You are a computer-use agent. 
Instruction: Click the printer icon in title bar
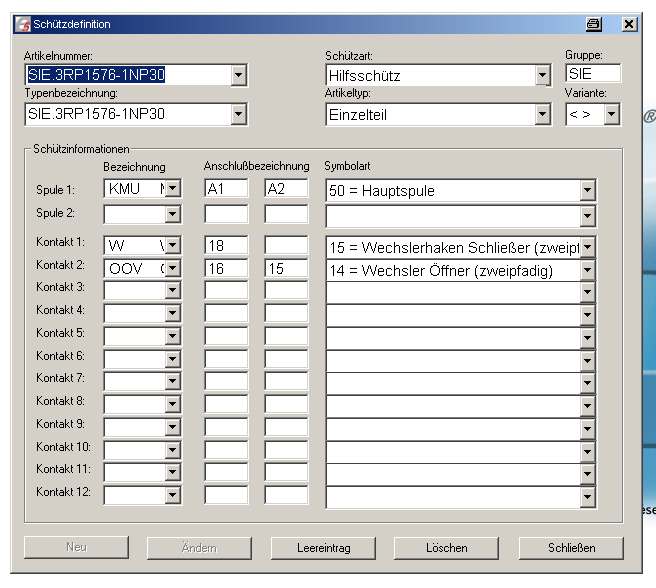coord(594,24)
